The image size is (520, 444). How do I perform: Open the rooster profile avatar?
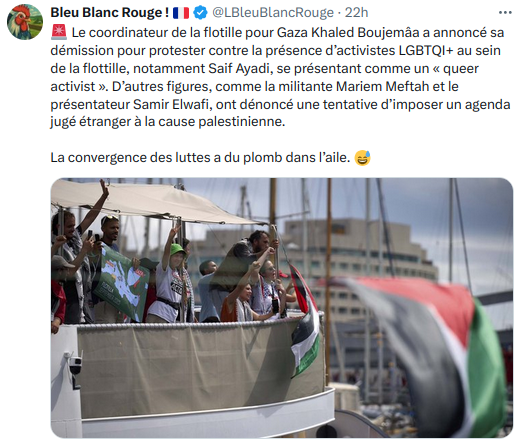tap(25, 22)
